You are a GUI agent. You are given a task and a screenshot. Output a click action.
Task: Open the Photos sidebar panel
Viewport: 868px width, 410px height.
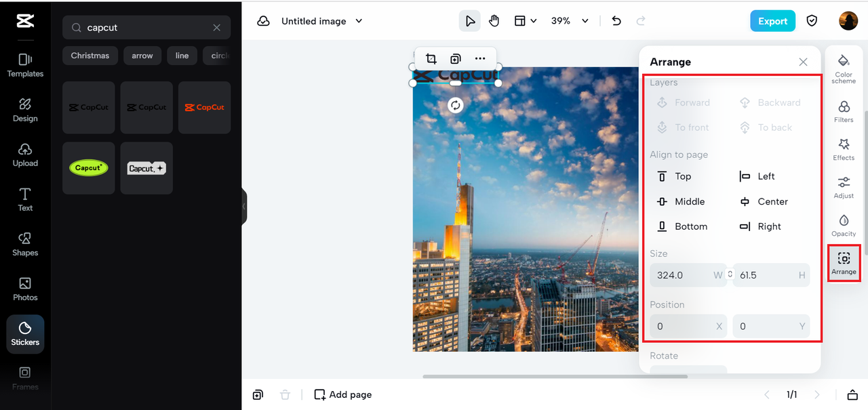[25, 289]
